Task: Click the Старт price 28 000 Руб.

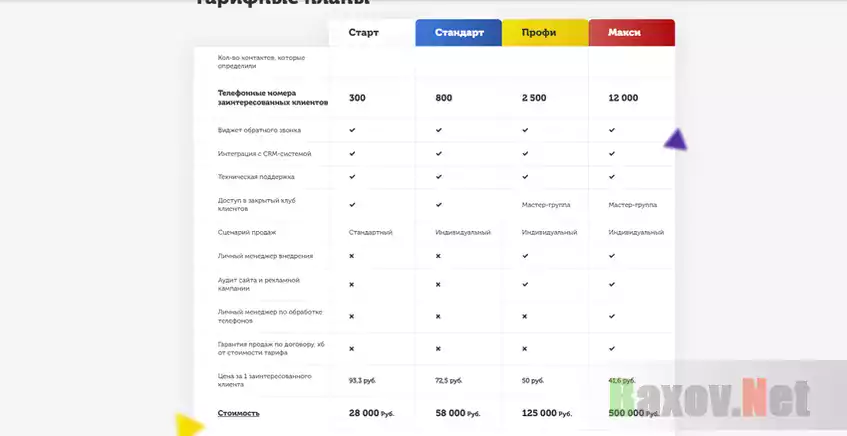Action: 371,413
